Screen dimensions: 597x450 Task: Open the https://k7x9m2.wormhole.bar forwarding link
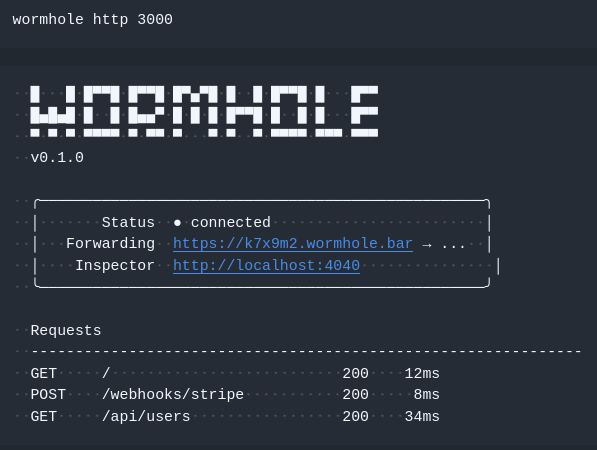coord(293,244)
